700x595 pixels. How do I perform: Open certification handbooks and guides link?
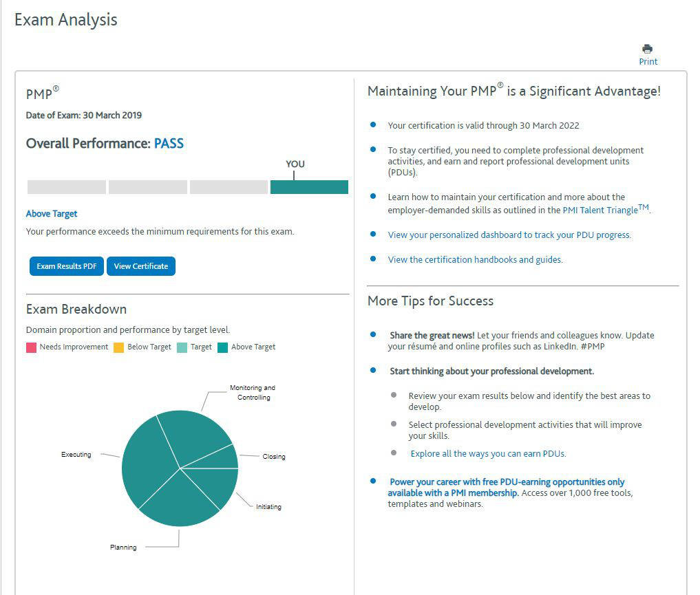475,259
